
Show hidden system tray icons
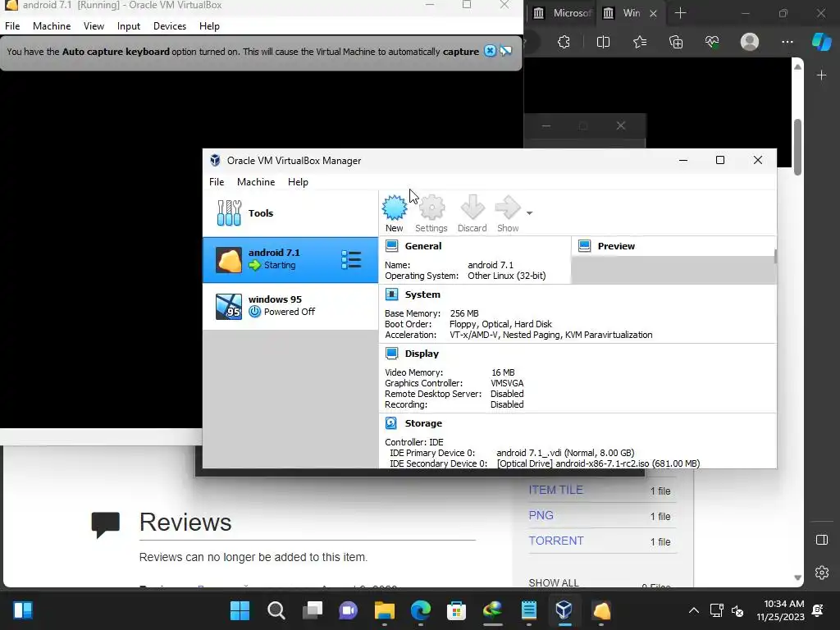[693, 610]
